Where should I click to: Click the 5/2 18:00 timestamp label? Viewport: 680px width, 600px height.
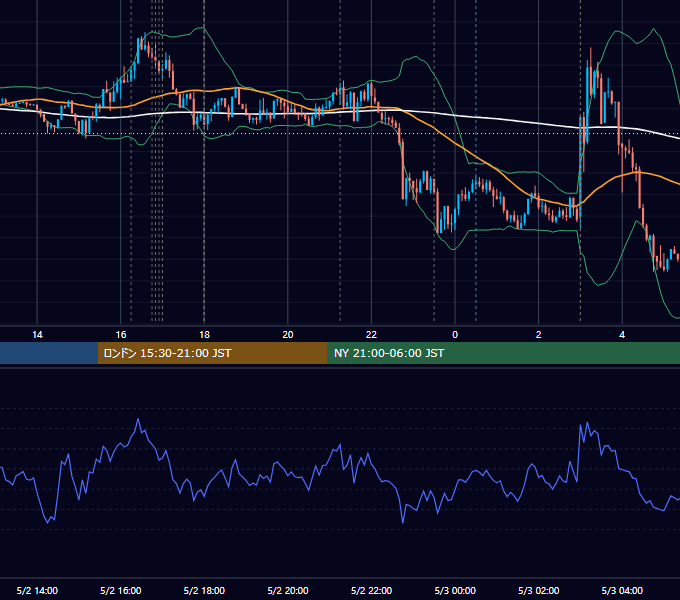(204, 590)
